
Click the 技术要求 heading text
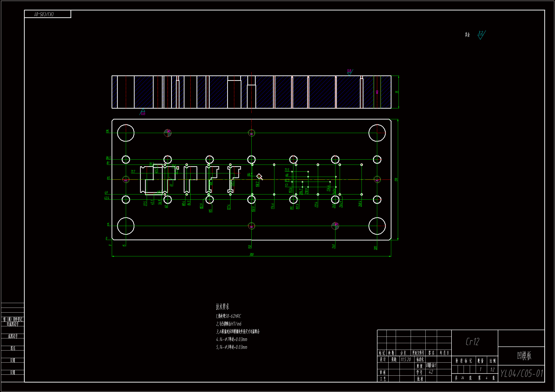pos(222,307)
